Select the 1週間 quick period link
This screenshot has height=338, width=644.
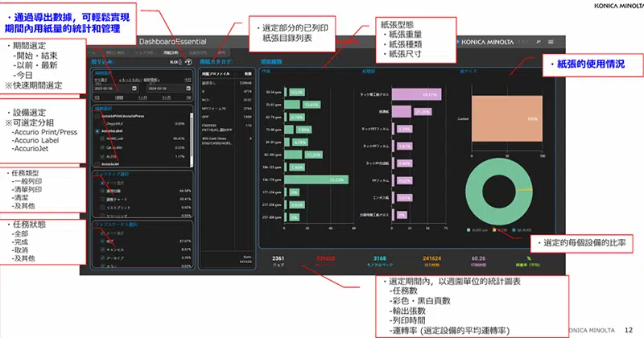point(119,97)
